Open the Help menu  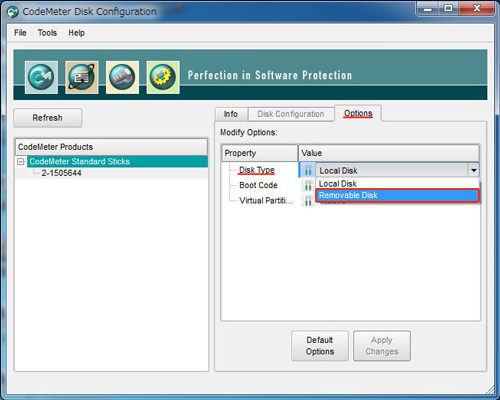coord(77,33)
